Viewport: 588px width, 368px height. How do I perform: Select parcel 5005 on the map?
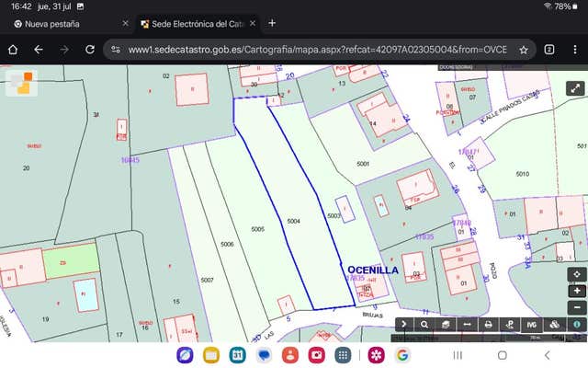[x=258, y=227]
